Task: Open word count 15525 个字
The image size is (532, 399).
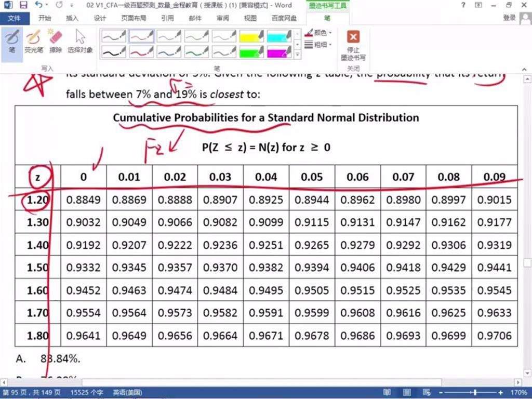Action: pos(87,393)
